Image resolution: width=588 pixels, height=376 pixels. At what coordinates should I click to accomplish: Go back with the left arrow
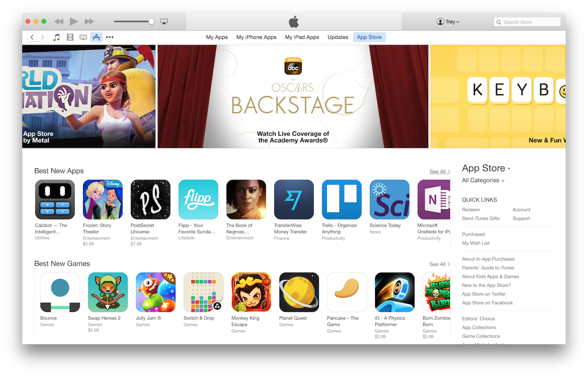(32, 37)
